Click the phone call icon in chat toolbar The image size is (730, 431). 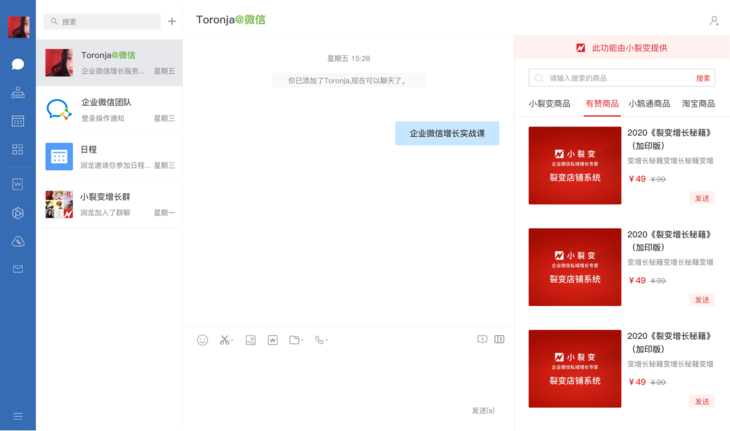[x=321, y=340]
